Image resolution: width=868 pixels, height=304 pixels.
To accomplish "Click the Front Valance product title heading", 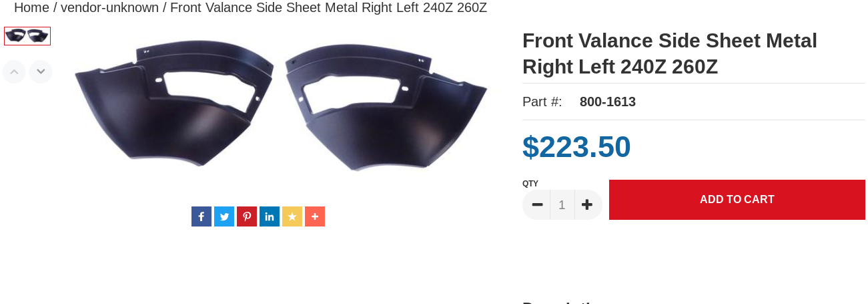I will pyautogui.click(x=670, y=53).
